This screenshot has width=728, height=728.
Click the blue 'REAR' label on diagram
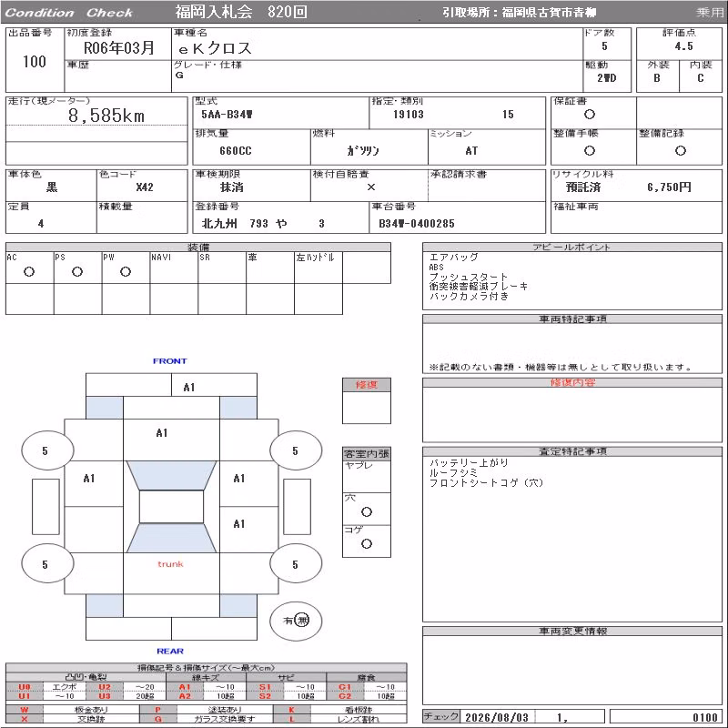(x=170, y=651)
